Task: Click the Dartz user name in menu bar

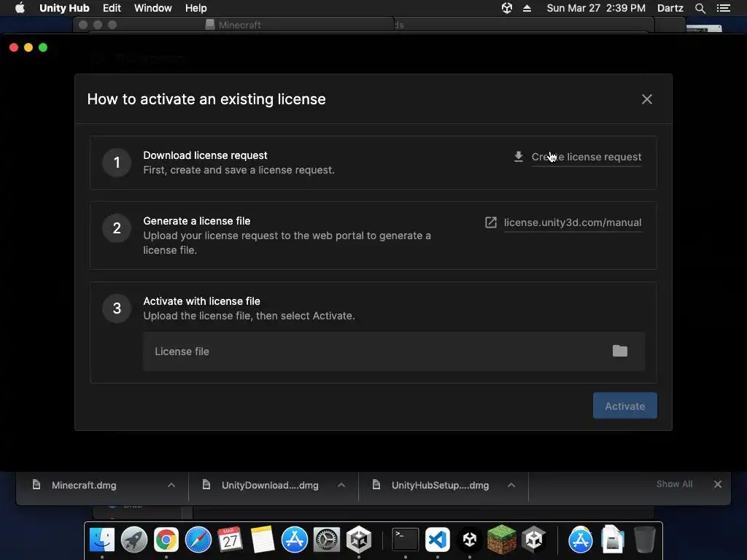Action: (x=670, y=8)
